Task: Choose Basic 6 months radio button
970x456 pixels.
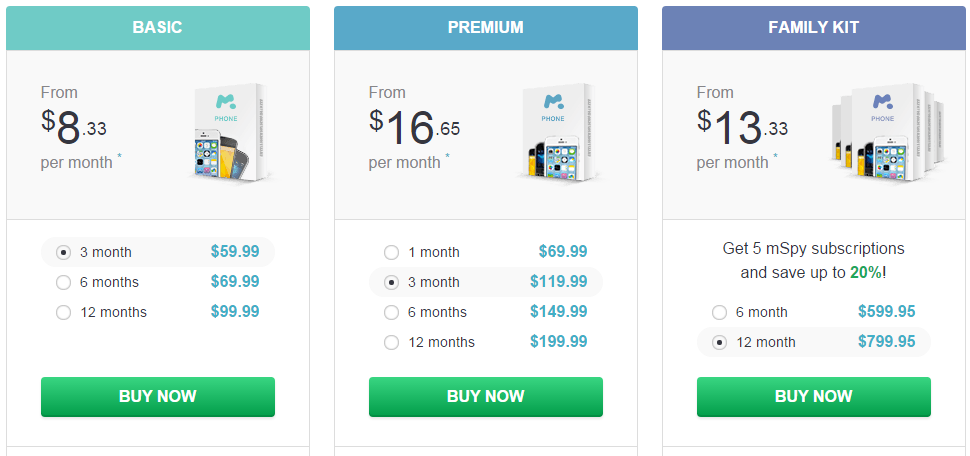Action: [63, 283]
